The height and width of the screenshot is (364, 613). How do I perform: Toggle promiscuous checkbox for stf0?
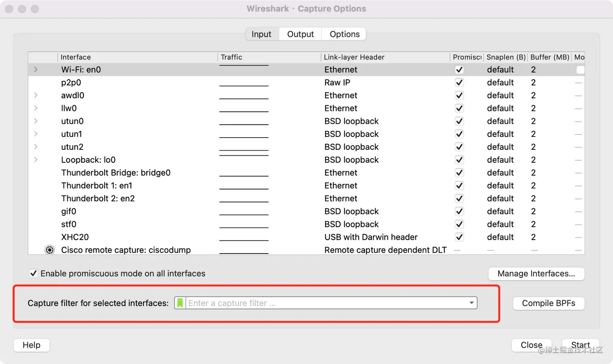[459, 224]
